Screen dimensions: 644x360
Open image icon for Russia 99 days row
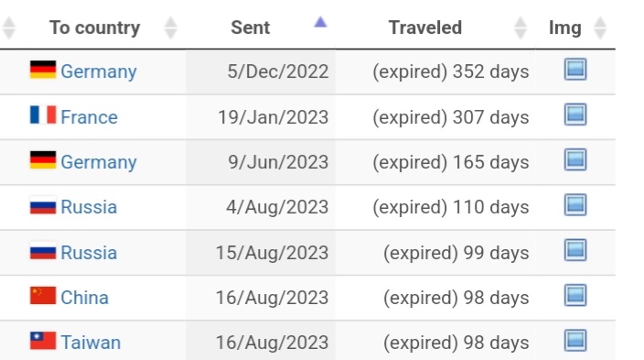(575, 250)
